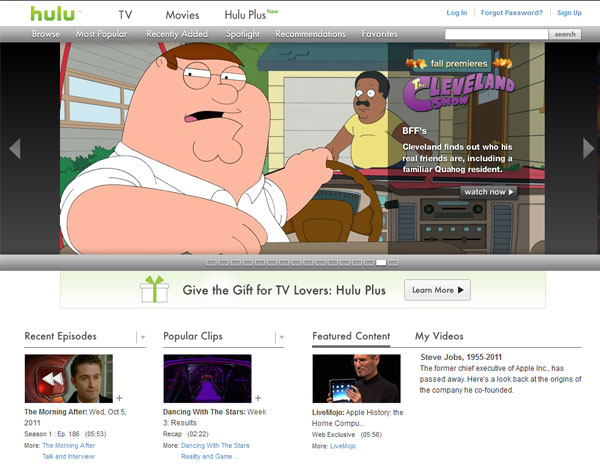Click watch now button
Screen dimensions: 600x465
[x=489, y=192]
